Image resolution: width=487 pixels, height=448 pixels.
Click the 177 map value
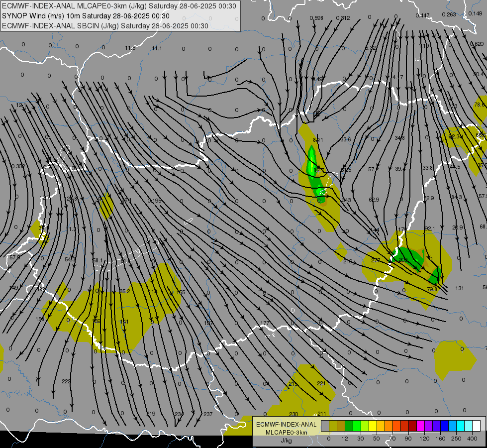pyautogui.click(x=265, y=324)
